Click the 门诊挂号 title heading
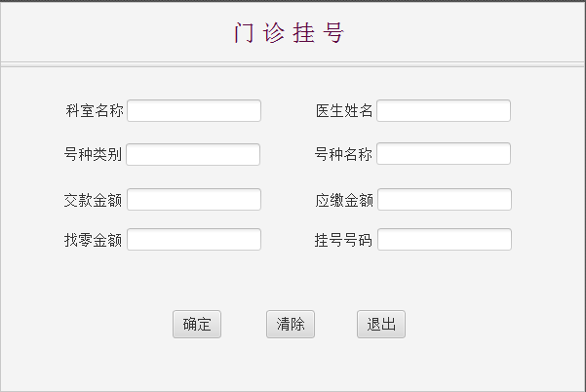This screenshot has width=586, height=392. click(290, 33)
